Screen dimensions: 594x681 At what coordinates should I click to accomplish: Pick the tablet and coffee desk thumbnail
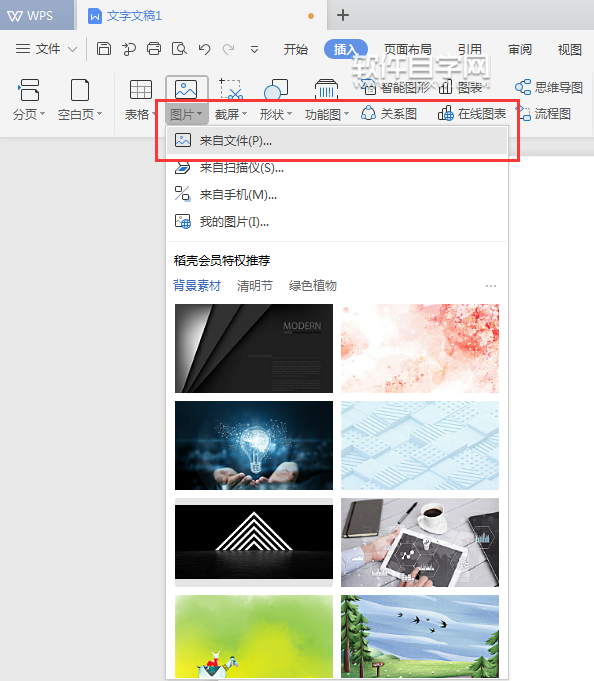[x=420, y=542]
